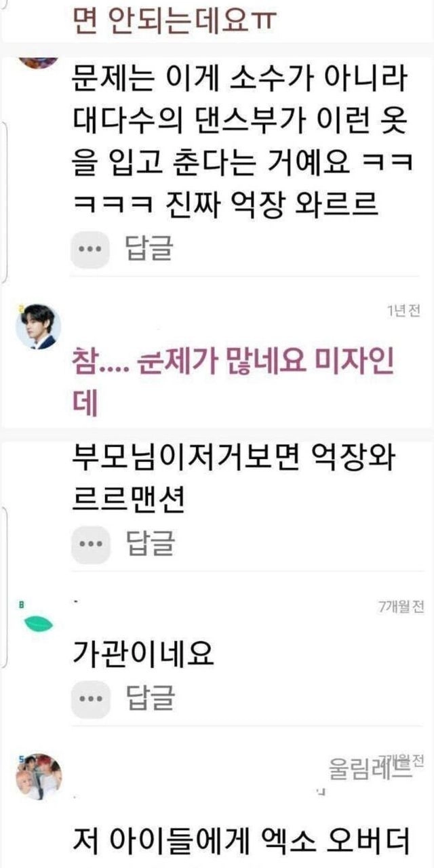Open more options below 억장와르르맨션 comment
Screen dimensions: 434x868
(90, 543)
